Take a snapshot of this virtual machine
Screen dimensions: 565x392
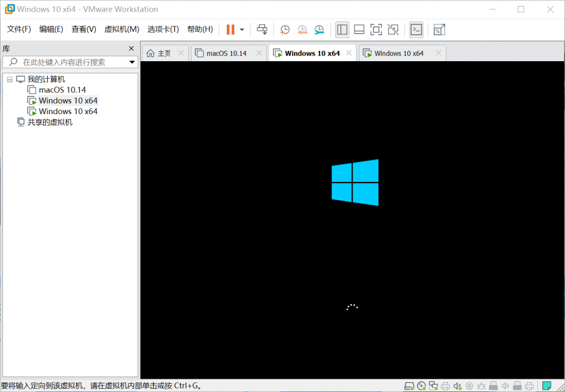click(285, 29)
